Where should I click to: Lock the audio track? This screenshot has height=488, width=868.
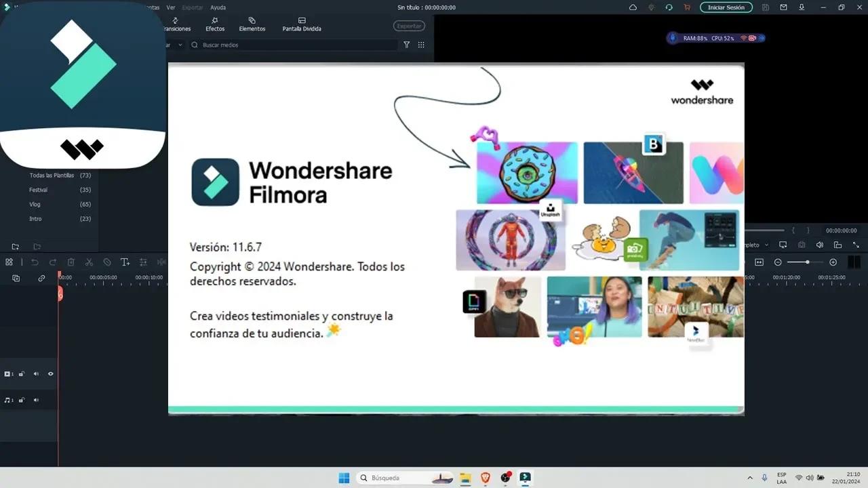pyautogui.click(x=21, y=400)
